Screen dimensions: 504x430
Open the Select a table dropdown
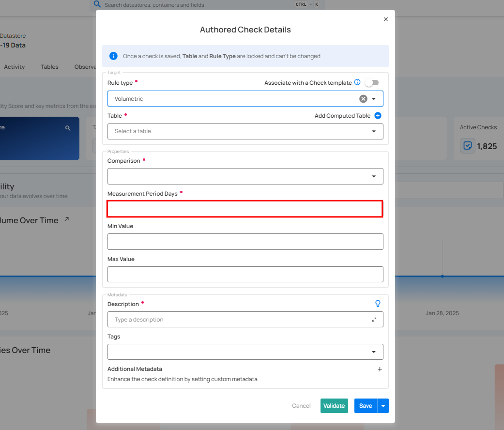tap(245, 131)
